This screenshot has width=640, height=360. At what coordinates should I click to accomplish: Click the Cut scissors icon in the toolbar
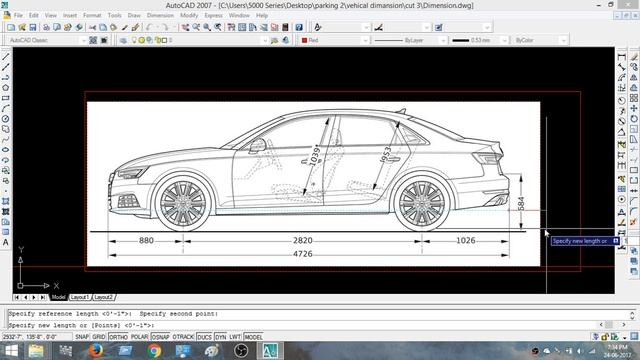[92, 27]
